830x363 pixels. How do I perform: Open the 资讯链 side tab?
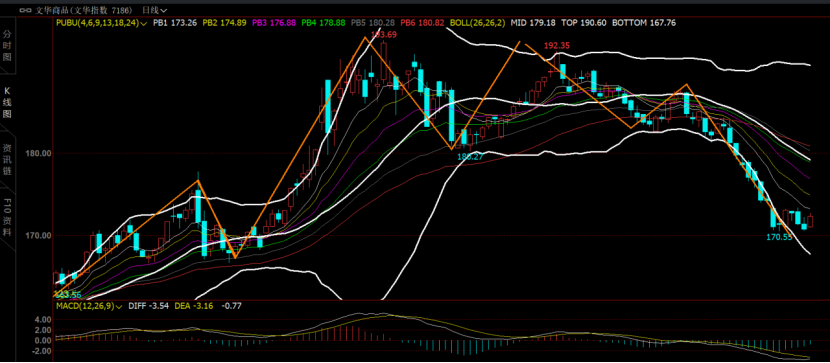click(x=7, y=159)
